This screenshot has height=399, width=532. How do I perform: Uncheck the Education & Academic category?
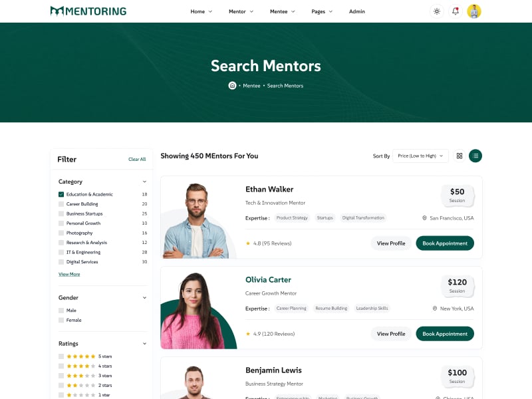tap(61, 194)
